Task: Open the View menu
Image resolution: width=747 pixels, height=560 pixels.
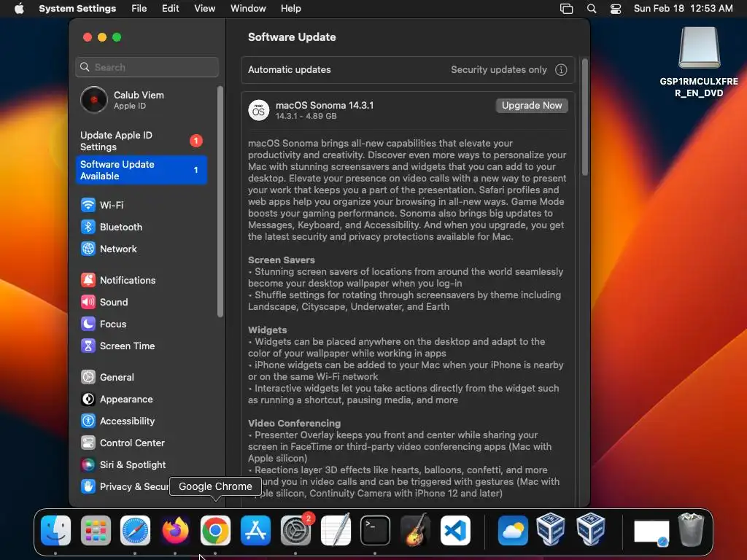Action: point(204,9)
